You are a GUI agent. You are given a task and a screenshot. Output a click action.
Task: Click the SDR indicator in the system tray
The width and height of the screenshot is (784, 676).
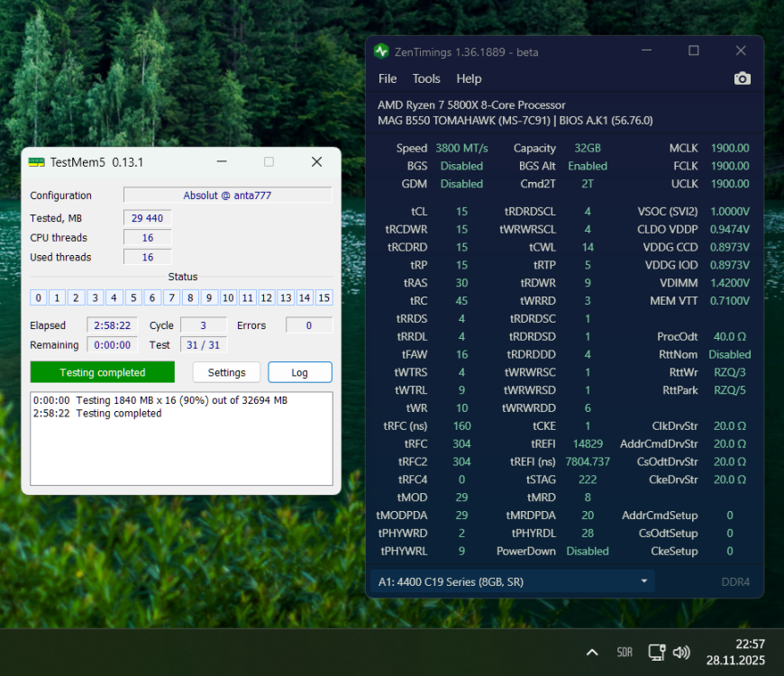coord(624,653)
